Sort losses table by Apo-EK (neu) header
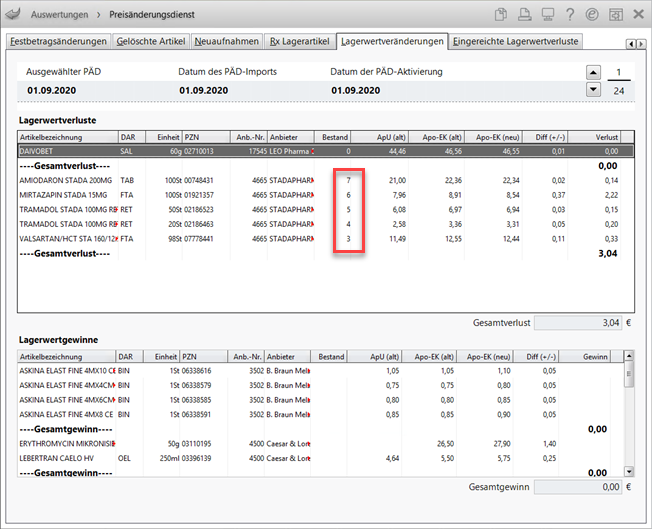This screenshot has width=652, height=529. click(x=494, y=137)
